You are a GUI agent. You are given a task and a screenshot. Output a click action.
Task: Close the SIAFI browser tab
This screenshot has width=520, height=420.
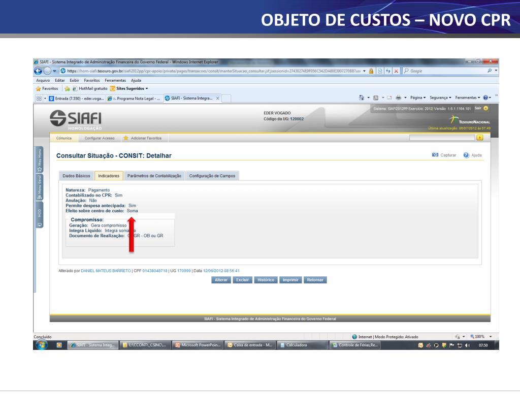point(217,98)
